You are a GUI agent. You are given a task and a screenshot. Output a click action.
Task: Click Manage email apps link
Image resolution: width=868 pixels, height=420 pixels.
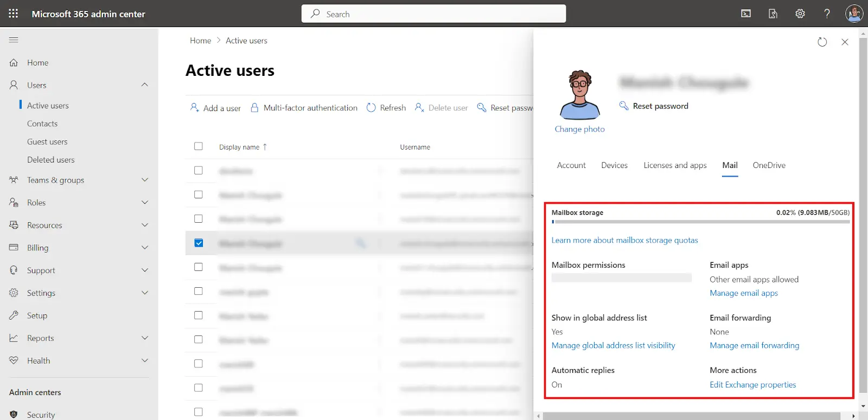click(x=744, y=293)
